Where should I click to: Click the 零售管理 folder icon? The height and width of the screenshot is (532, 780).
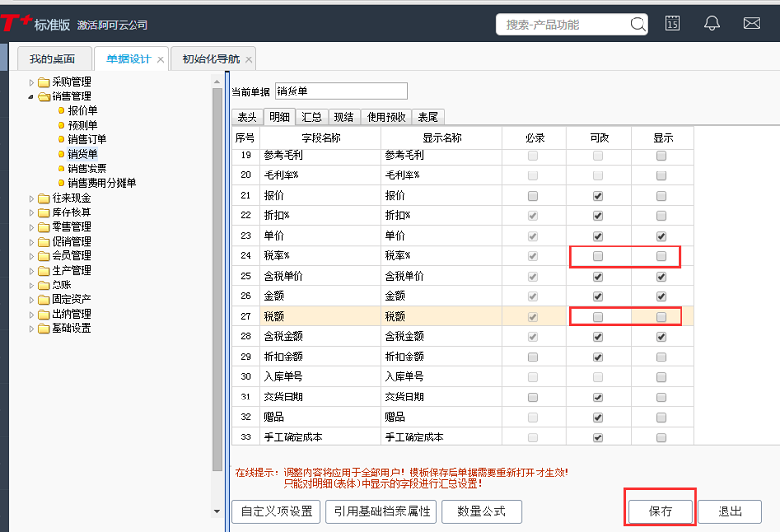[x=44, y=227]
